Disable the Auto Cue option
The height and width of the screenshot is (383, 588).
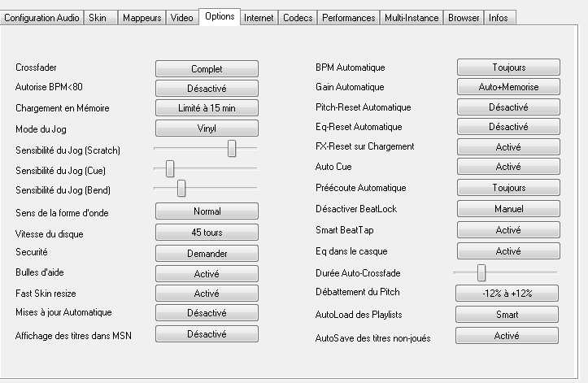[508, 167]
